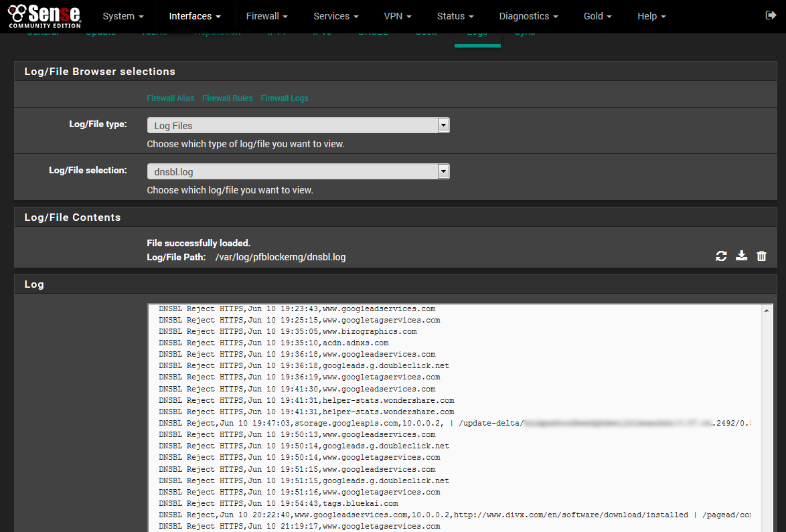Open the Gold menu
The width and height of the screenshot is (786, 532).
[598, 16]
